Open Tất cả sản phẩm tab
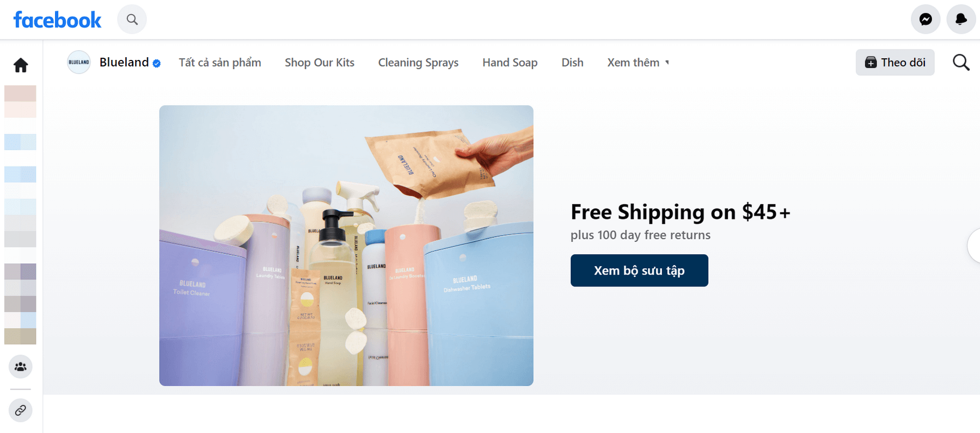The image size is (980, 433). (x=220, y=63)
